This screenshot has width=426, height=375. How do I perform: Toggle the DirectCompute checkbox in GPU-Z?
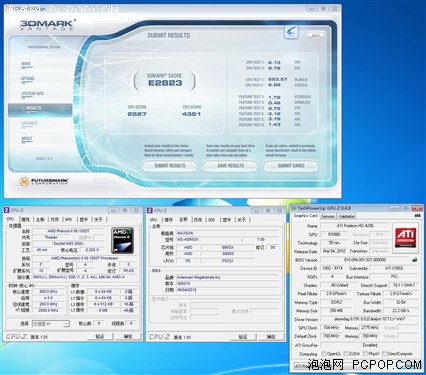coord(384,353)
